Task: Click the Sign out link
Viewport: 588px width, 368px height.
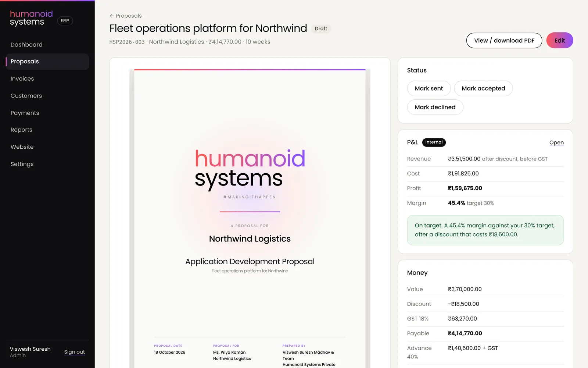Action: tap(74, 352)
